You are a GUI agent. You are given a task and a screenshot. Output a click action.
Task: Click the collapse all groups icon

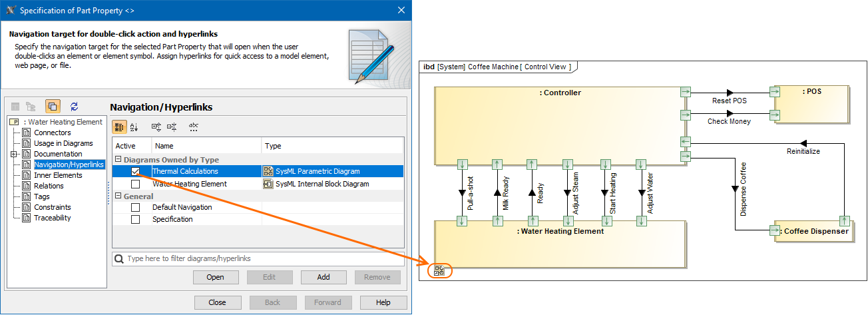[172, 127]
